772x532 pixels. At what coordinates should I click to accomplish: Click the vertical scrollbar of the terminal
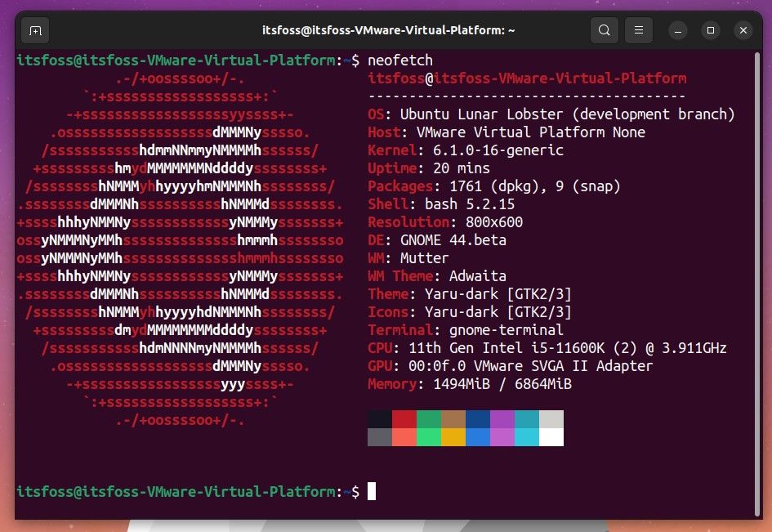(757, 284)
